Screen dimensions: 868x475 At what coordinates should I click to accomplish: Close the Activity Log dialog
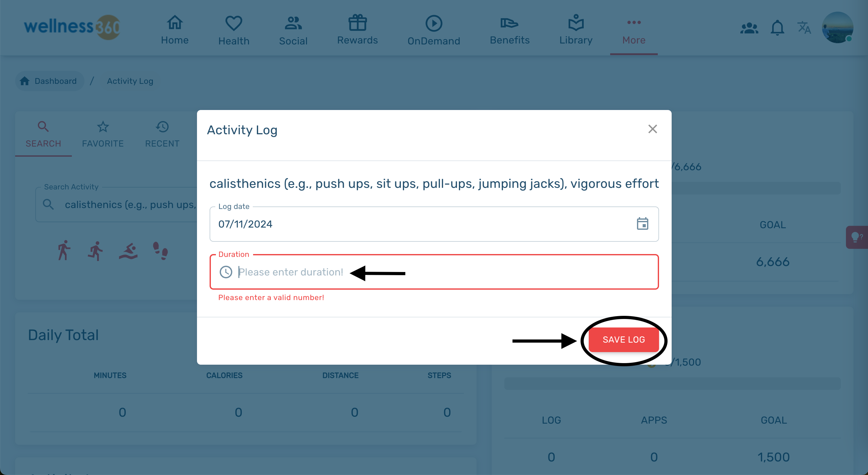click(x=652, y=129)
